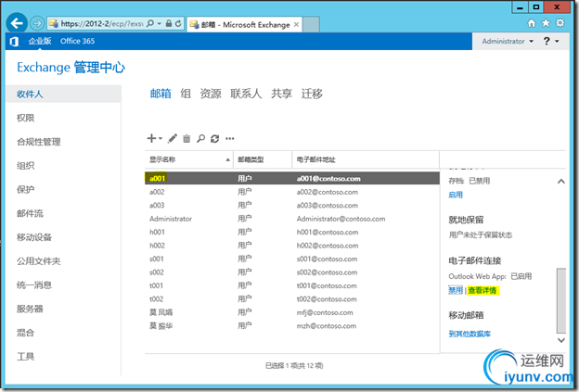Open 收件人 in the left navigation

[x=63, y=94]
